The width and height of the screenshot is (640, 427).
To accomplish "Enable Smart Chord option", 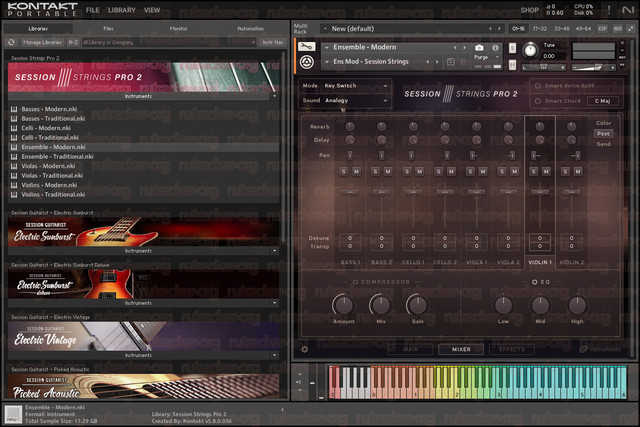I will pyautogui.click(x=538, y=101).
